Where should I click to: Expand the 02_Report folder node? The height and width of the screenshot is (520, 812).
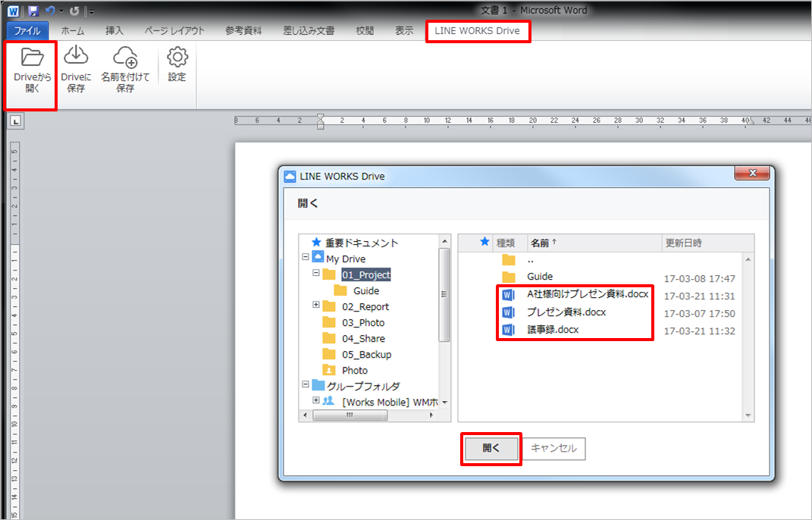point(316,305)
